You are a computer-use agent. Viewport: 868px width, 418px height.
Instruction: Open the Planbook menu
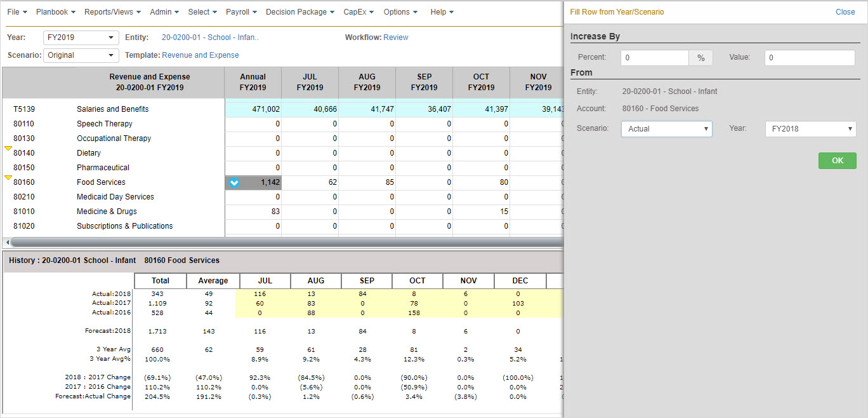(55, 12)
